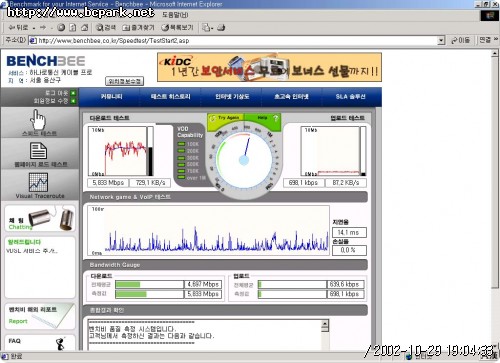
Task: Click the page icon in the address bar
Action: (33, 41)
